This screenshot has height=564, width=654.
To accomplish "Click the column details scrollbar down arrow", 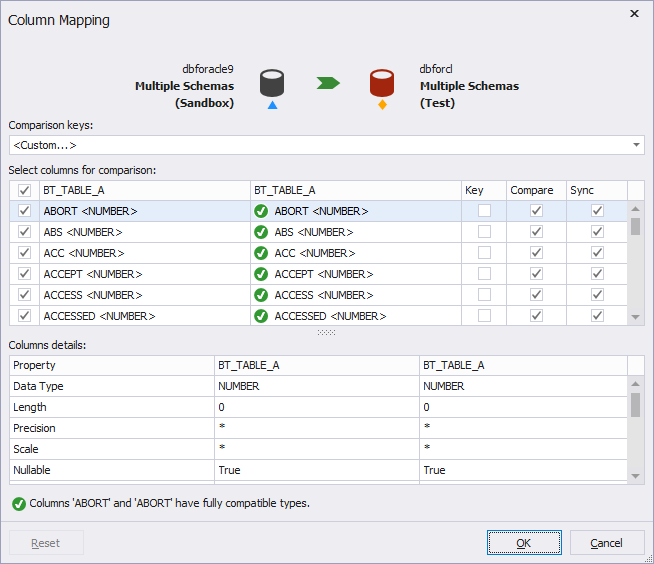I will 636,476.
